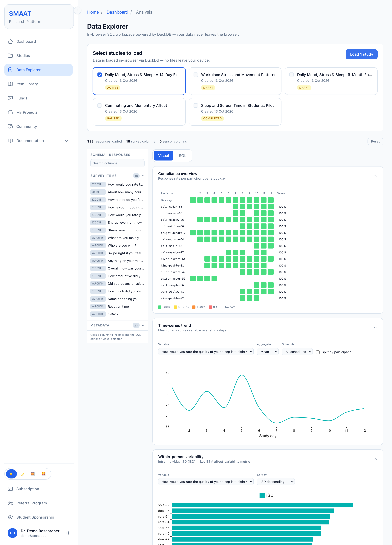
Task: Go to Dashboard breadcrumb link
Action: (x=117, y=12)
